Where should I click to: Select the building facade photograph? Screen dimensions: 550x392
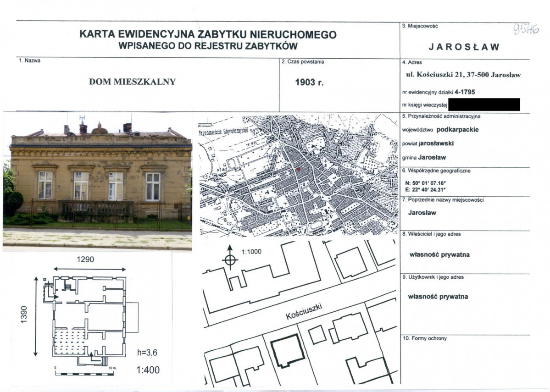tap(97, 181)
